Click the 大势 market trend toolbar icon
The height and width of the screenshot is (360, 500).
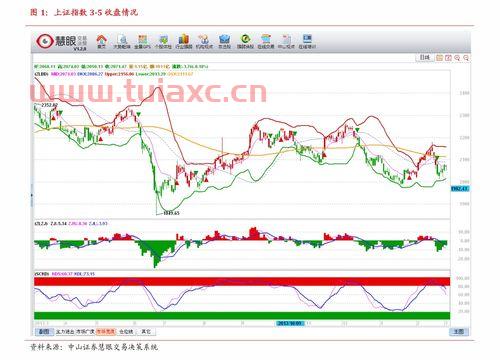122,42
